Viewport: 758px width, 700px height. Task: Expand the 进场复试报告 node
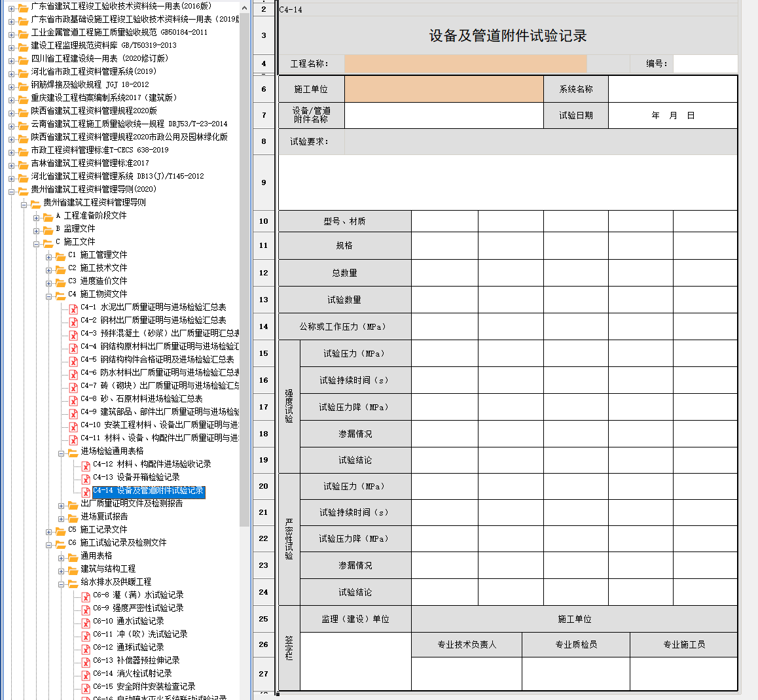coord(62,518)
